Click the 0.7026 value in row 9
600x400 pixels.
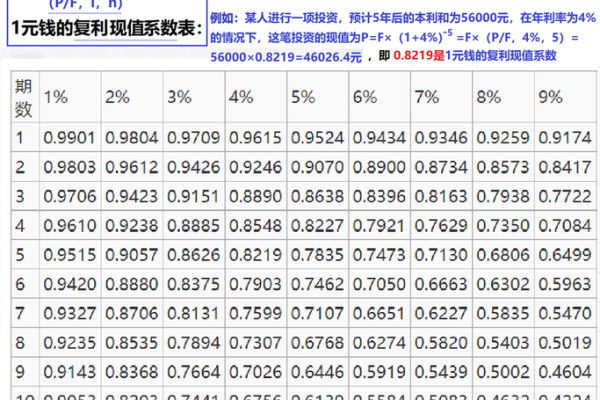[255, 372]
